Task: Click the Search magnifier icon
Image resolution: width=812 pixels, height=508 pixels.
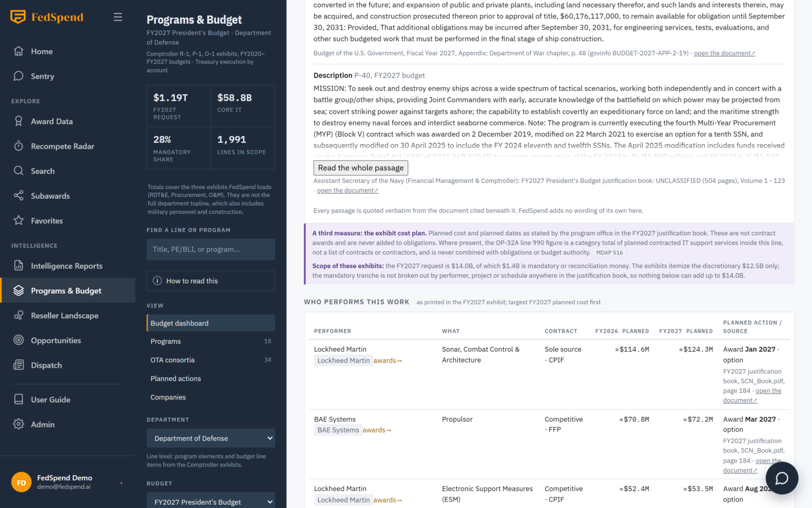Action: coord(19,171)
